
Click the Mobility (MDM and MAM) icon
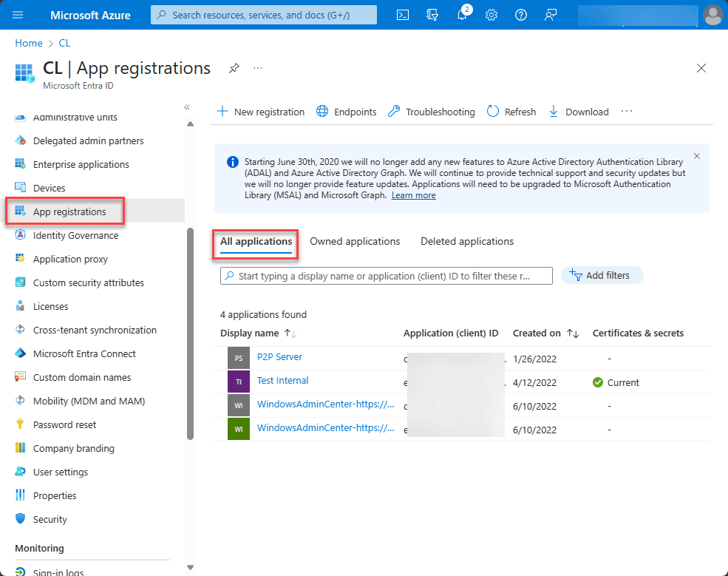pyautogui.click(x=20, y=401)
